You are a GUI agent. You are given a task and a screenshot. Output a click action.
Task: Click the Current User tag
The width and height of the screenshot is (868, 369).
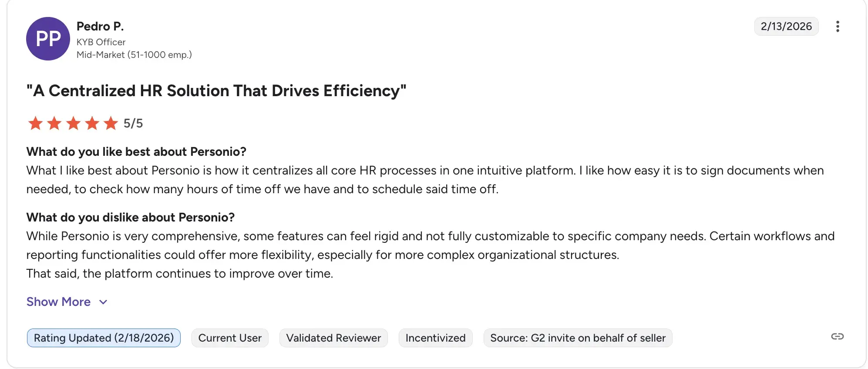230,338
